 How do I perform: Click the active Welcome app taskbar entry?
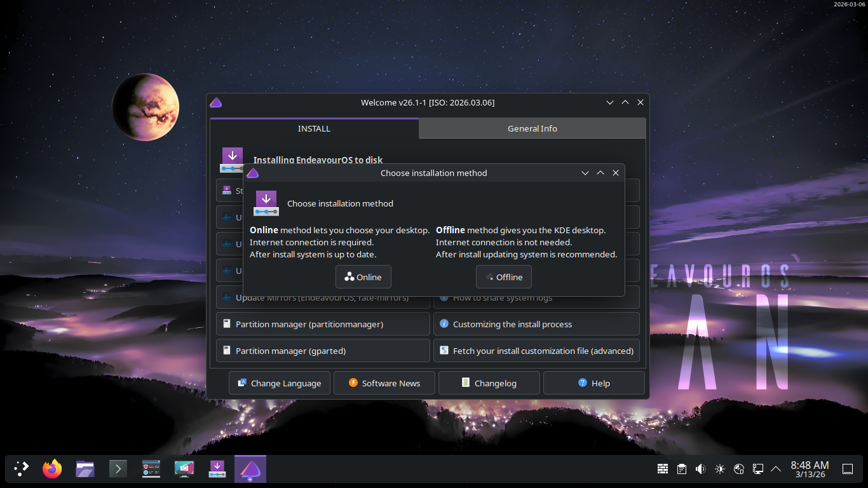[250, 469]
